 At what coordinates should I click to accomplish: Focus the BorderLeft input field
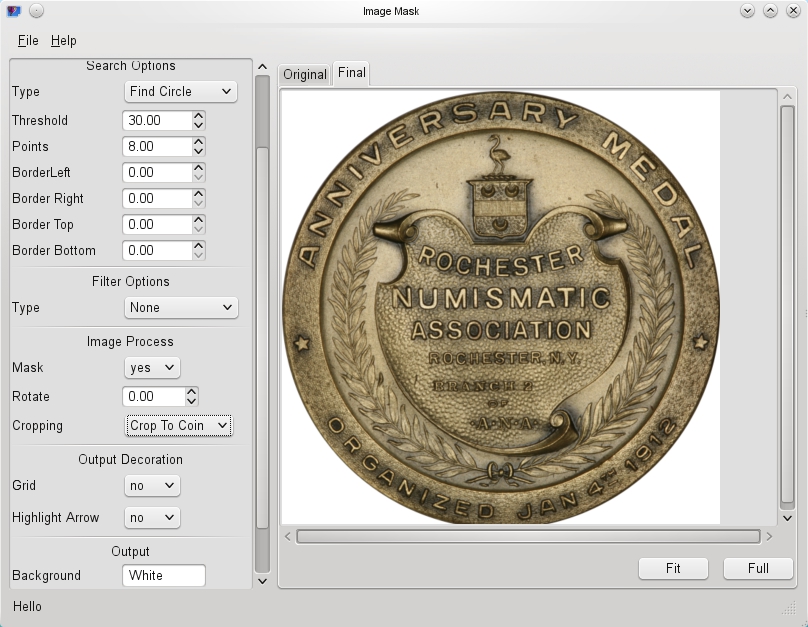(x=158, y=173)
